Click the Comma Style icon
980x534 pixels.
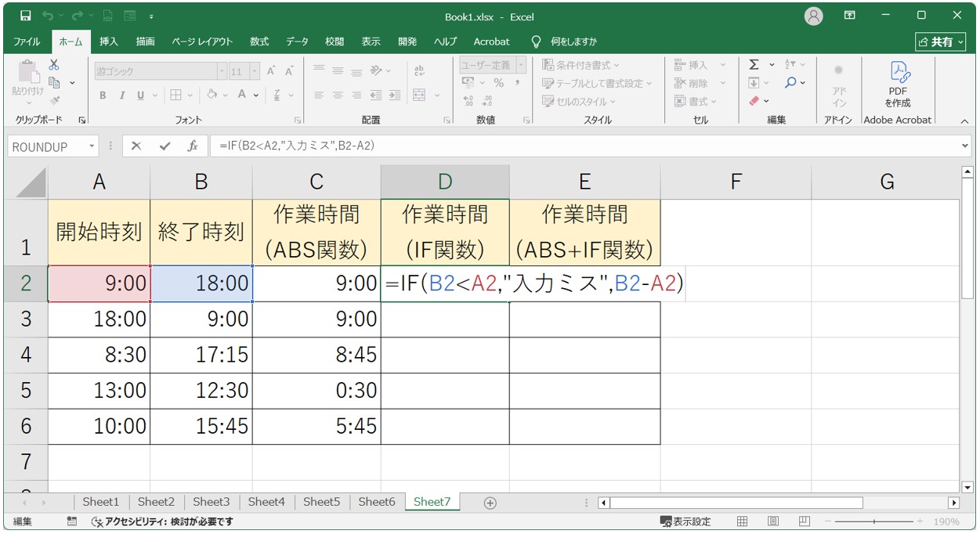517,82
